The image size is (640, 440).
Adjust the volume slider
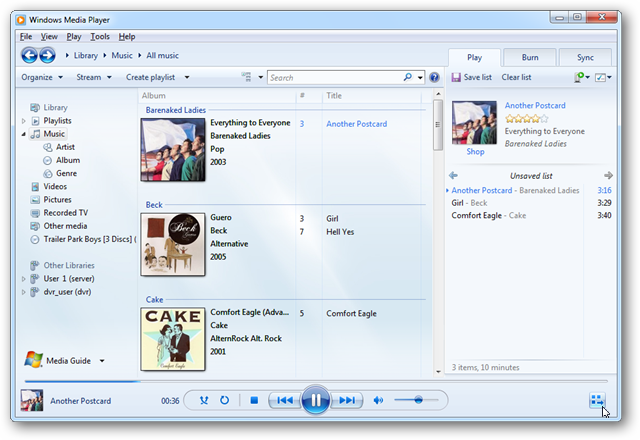(x=417, y=401)
